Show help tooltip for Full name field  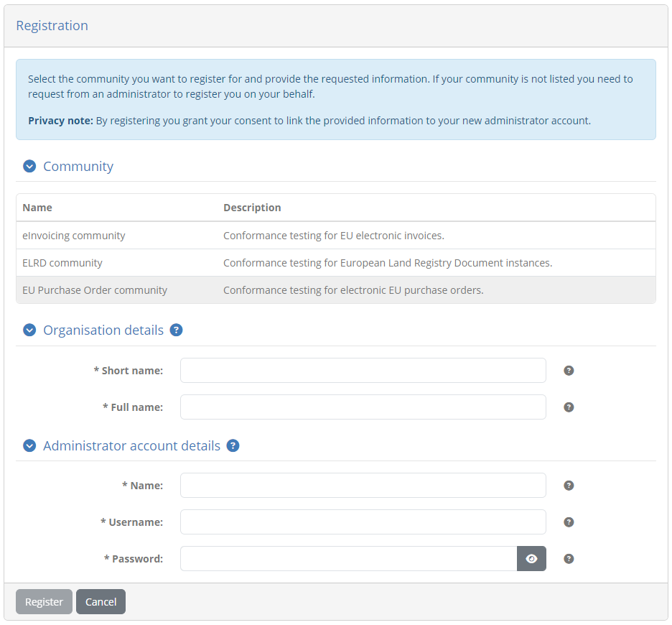[569, 407]
